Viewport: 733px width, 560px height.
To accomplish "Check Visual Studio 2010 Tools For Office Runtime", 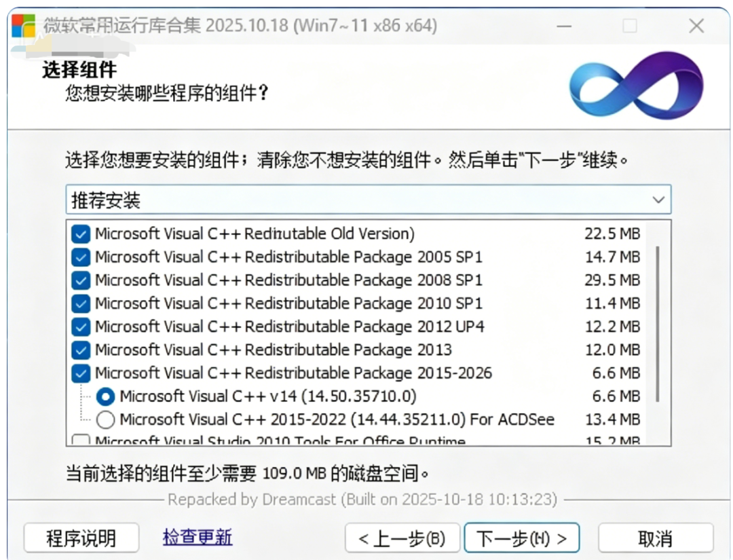I will [81, 441].
